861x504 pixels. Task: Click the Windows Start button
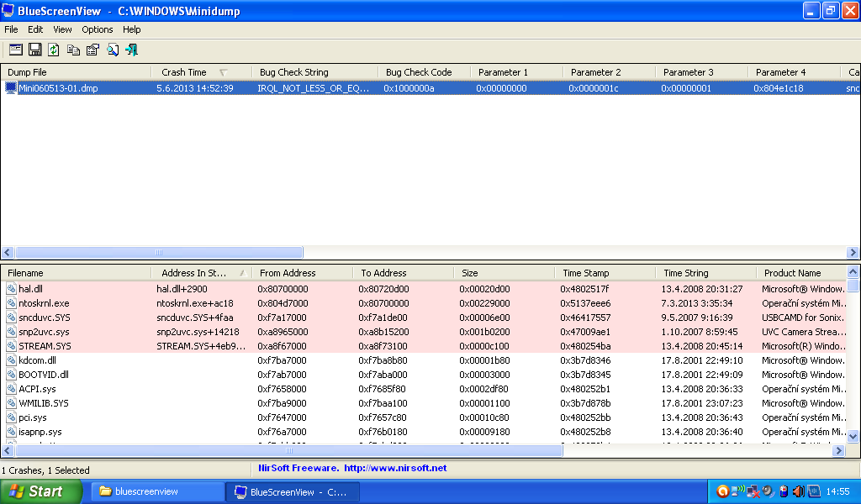(x=40, y=491)
